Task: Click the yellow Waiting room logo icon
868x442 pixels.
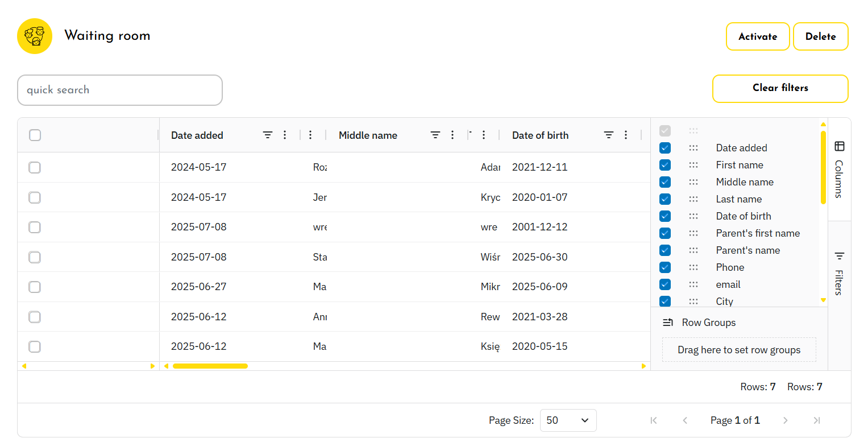Action: pos(35,36)
